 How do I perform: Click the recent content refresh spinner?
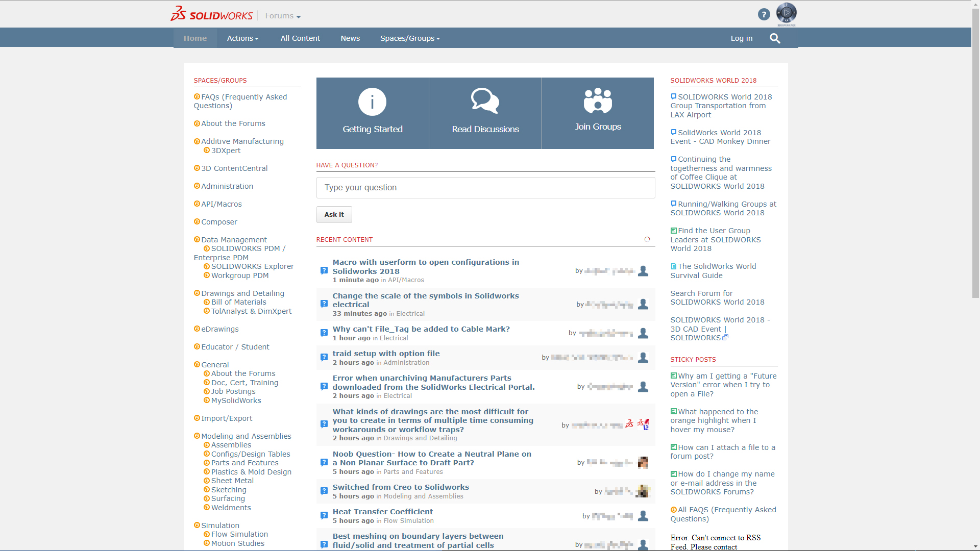coord(647,239)
